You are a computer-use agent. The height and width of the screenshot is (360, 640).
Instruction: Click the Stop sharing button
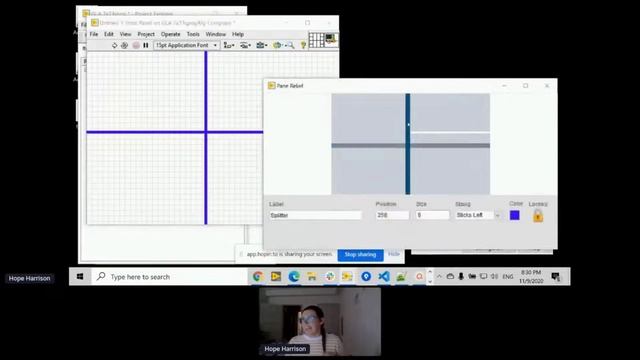[360, 255]
